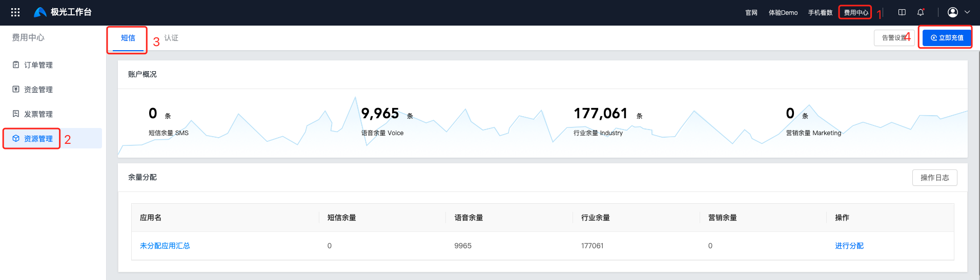Switch to the 短信 tab
Image resolution: width=980 pixels, height=280 pixels.
click(x=128, y=38)
